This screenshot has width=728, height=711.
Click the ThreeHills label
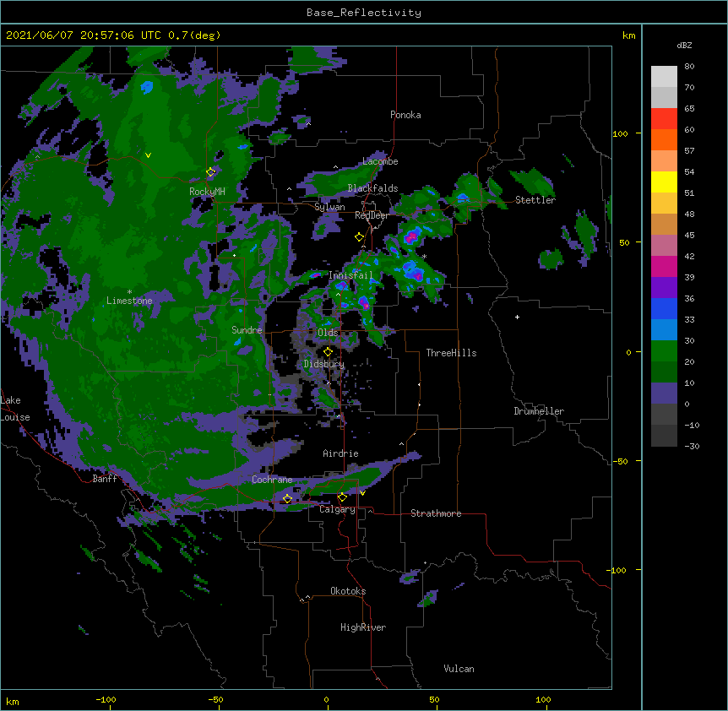tap(451, 353)
